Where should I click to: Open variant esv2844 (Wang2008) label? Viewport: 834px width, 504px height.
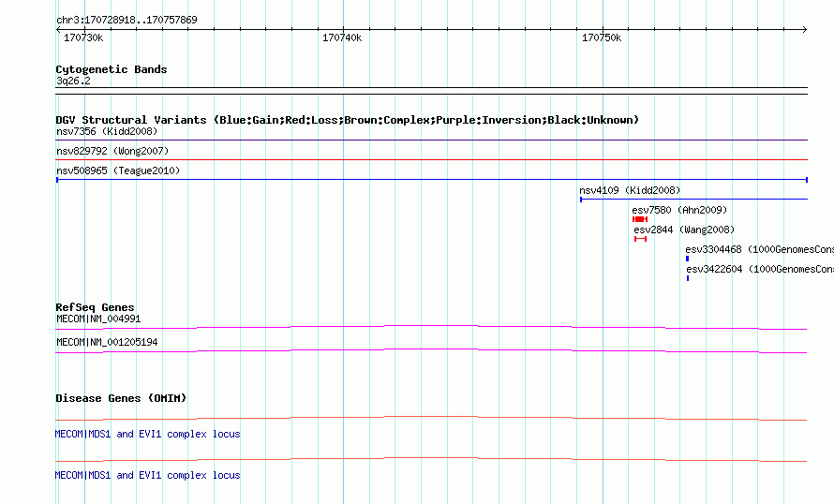coord(684,230)
